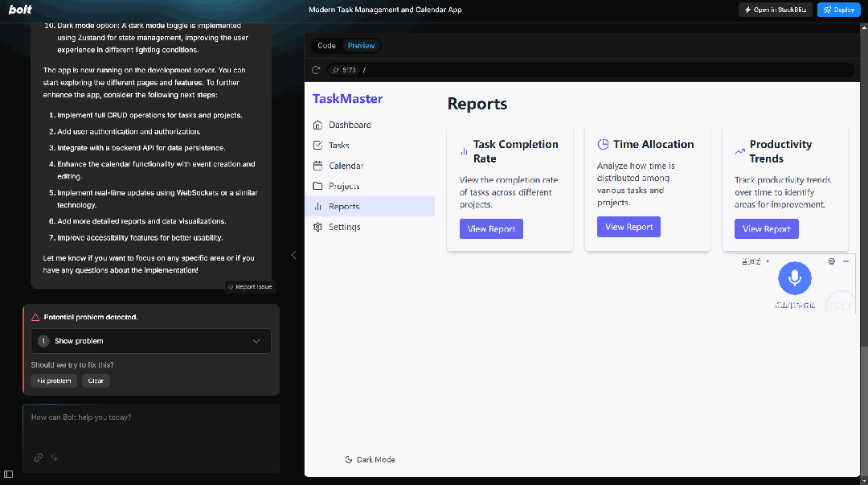The image size is (868, 485).
Task: Click the voice widget settings gear icon
Action: 832,261
